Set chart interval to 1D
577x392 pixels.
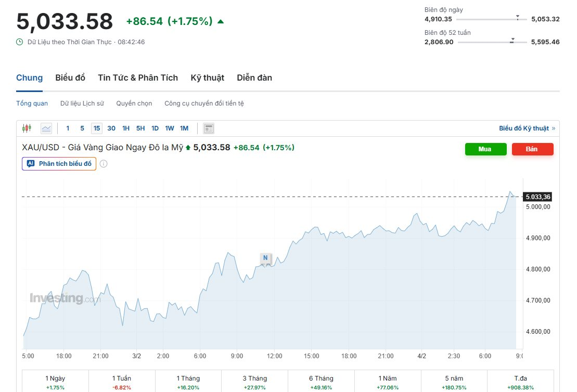155,128
